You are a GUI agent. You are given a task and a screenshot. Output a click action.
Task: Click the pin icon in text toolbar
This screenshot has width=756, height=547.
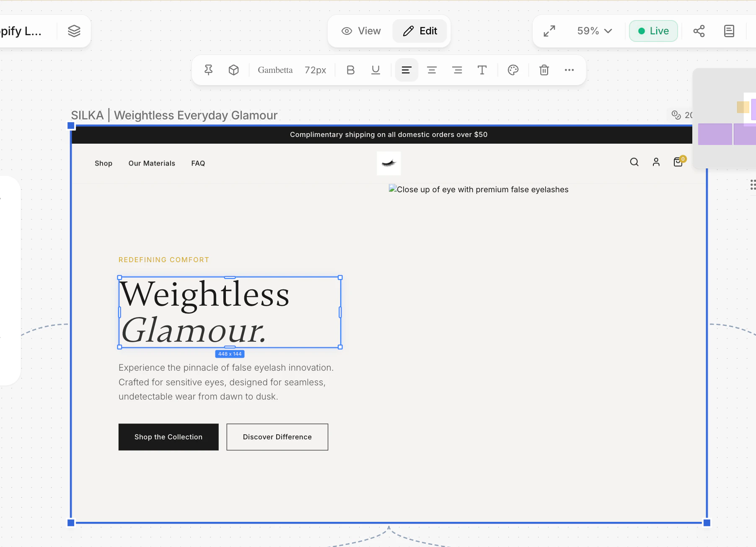pos(208,70)
